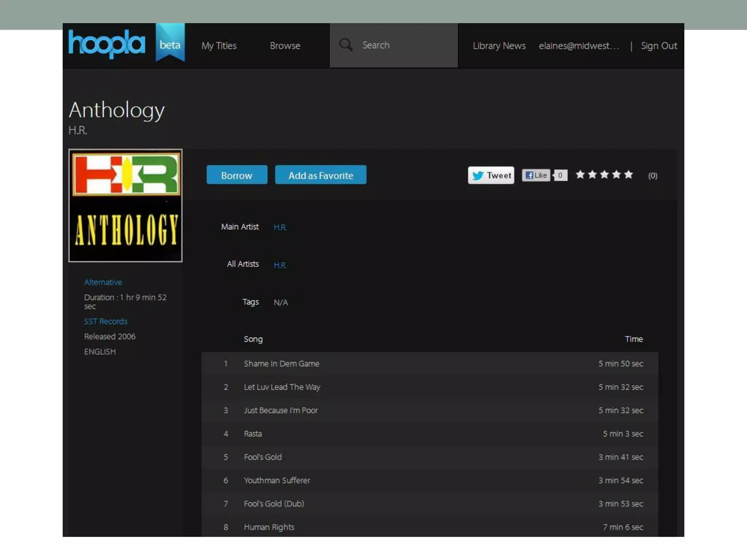Click the Library News link

point(499,46)
